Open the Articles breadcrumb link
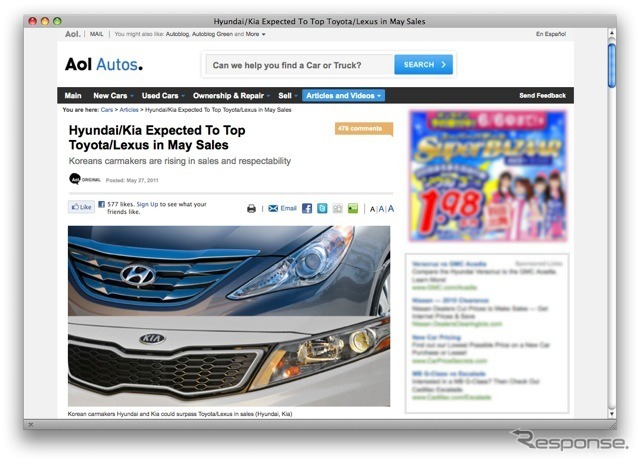The height and width of the screenshot is (462, 640). 129,110
